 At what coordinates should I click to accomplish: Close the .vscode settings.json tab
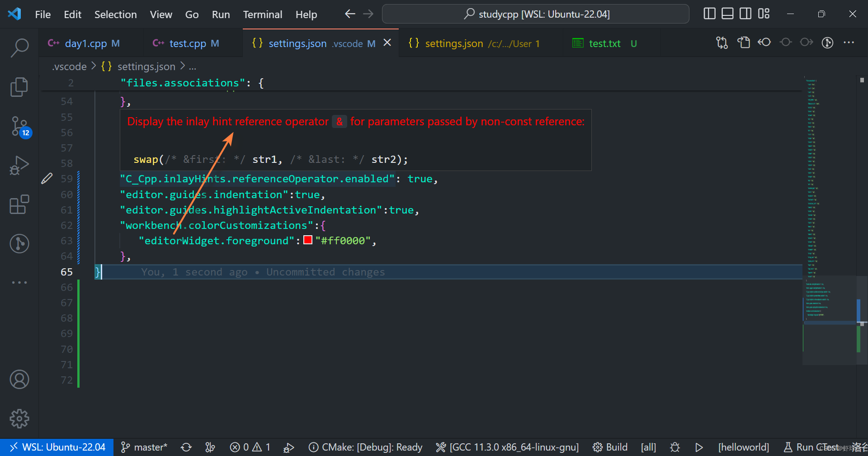[387, 43]
